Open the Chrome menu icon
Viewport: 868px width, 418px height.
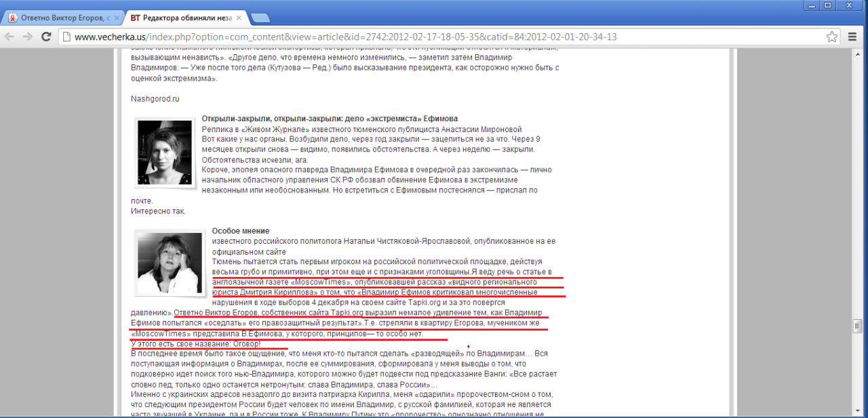point(854,37)
